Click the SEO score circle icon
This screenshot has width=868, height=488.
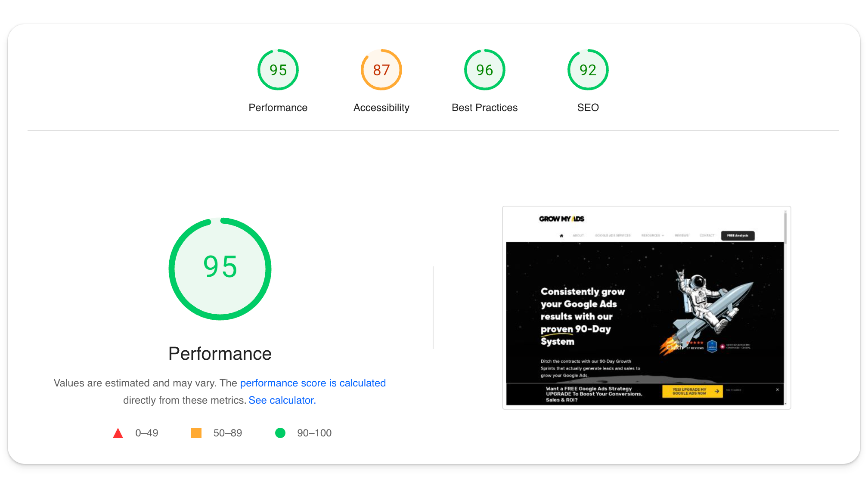click(587, 69)
